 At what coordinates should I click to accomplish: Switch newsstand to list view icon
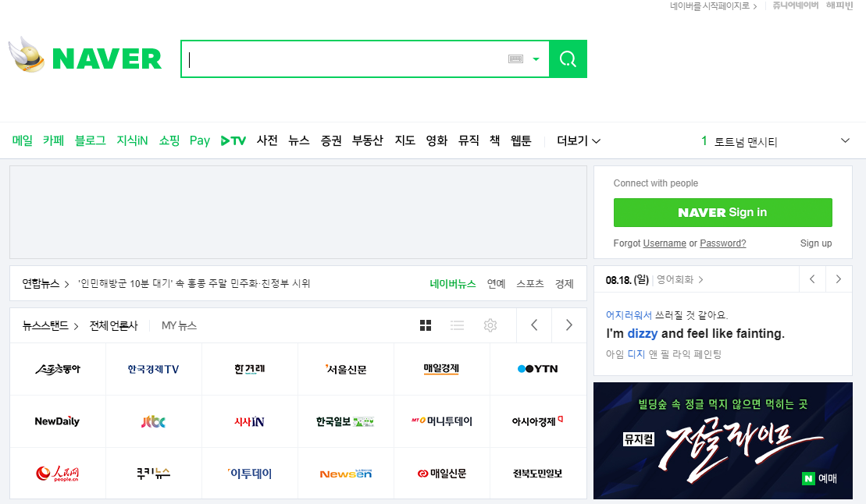point(457,325)
